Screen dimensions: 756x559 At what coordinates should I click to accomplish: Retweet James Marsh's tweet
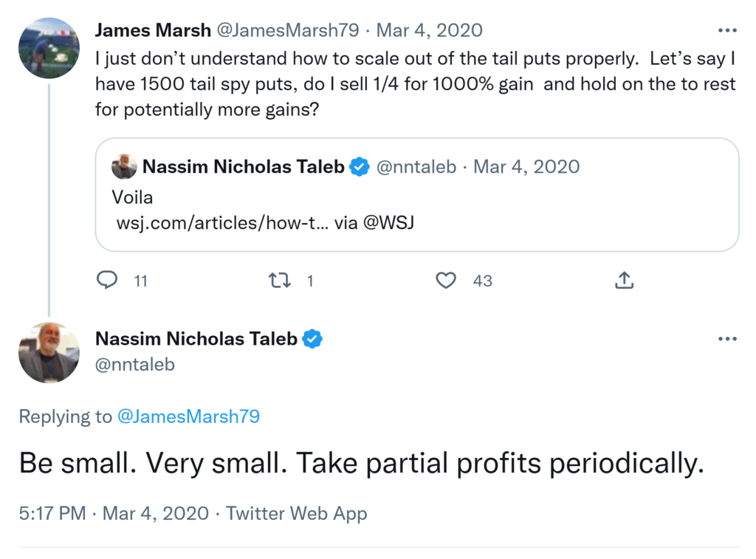pos(278,281)
